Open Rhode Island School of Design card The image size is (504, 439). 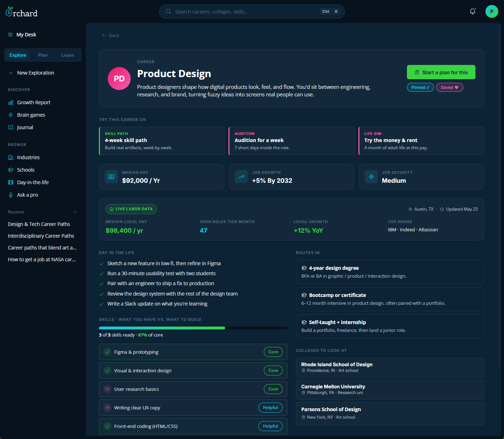(x=390, y=368)
